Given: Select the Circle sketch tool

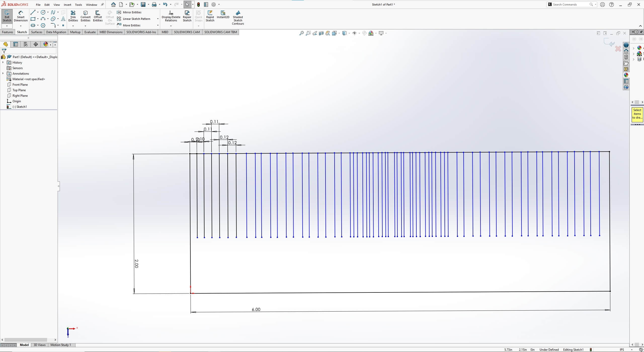Looking at the screenshot, I should tap(43, 12).
